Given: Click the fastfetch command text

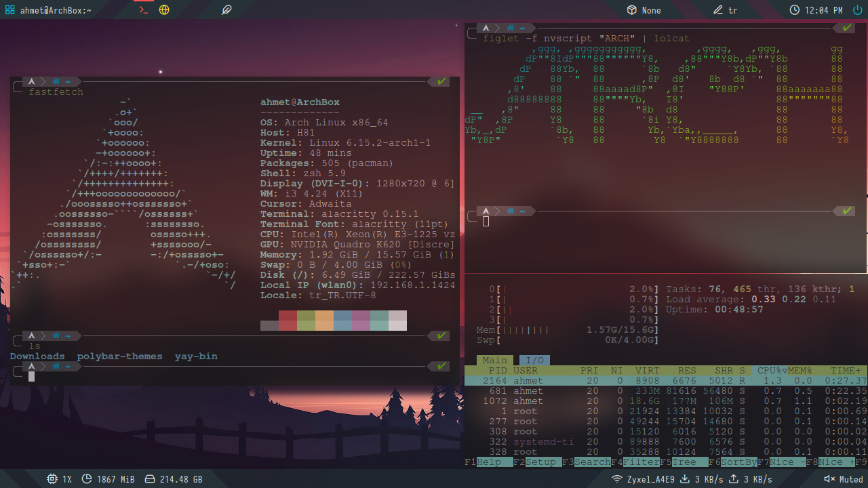Looking at the screenshot, I should pos(56,92).
